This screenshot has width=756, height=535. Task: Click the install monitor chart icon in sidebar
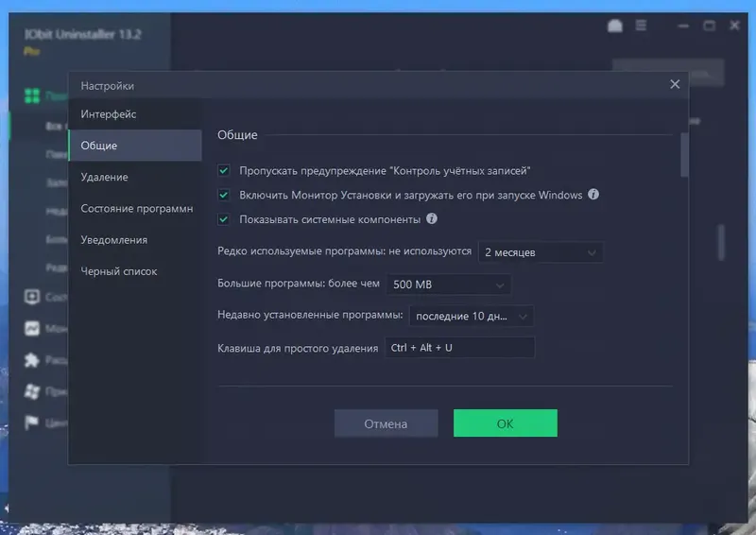[x=32, y=329]
